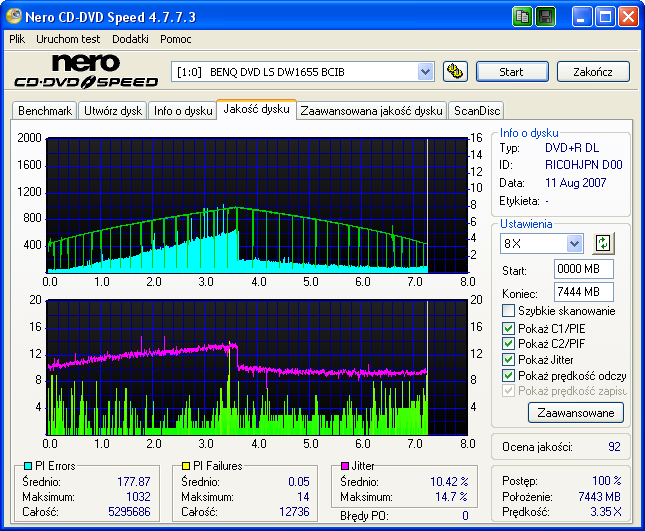Click the Nero app icon in title bar
The image size is (645, 531).
[14, 16]
